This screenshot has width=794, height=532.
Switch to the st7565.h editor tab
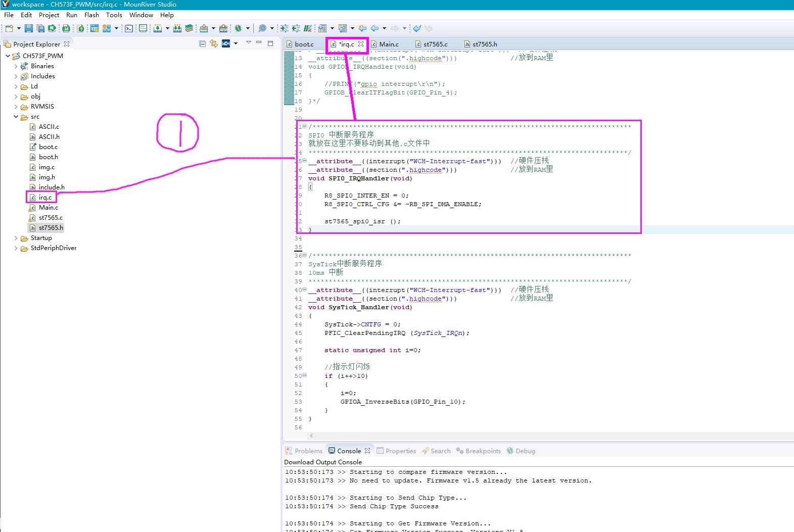pyautogui.click(x=480, y=44)
